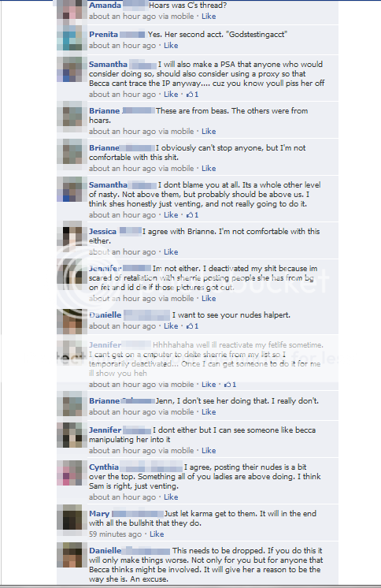Click thumbs-up count on Samantha's PSA comment
Viewport: 381px width, 588px height.
pos(196,95)
